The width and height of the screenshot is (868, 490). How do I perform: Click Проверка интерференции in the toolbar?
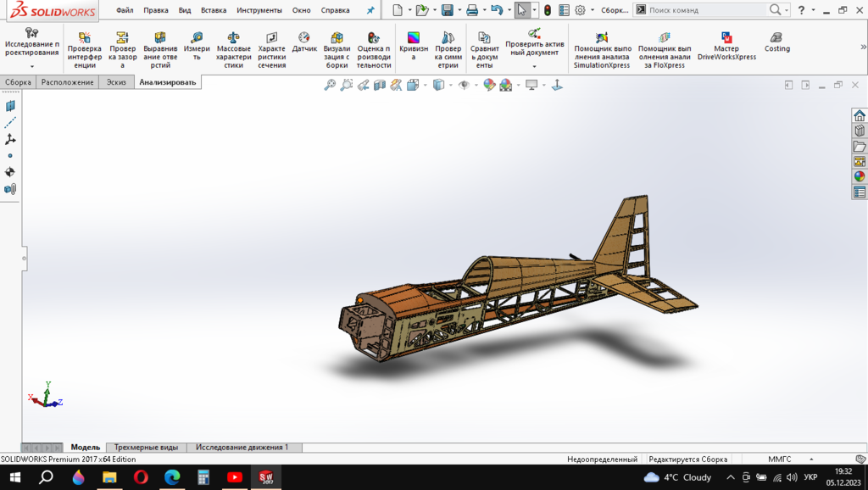(x=84, y=50)
